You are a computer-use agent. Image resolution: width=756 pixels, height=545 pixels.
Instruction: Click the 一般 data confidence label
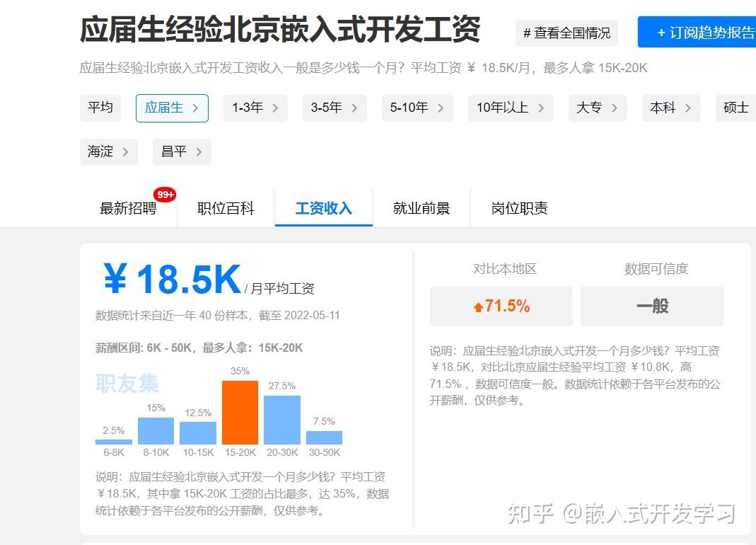click(x=651, y=306)
